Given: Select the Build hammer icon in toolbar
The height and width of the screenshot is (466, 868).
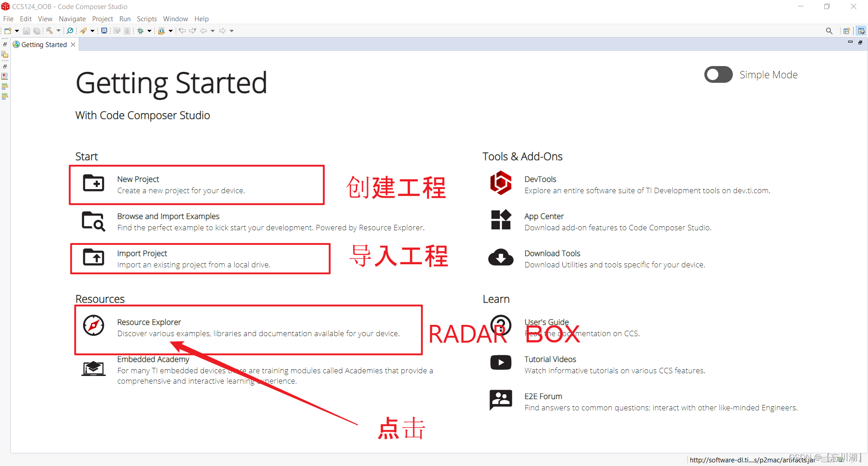Looking at the screenshot, I should pyautogui.click(x=49, y=30).
